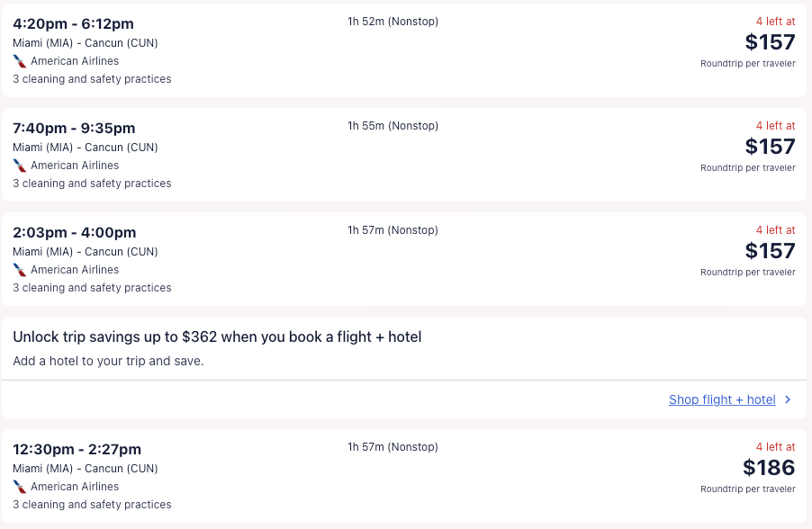Image resolution: width=812 pixels, height=529 pixels.
Task: Click American Airlines logo on 4:20pm flight
Action: pyautogui.click(x=20, y=61)
